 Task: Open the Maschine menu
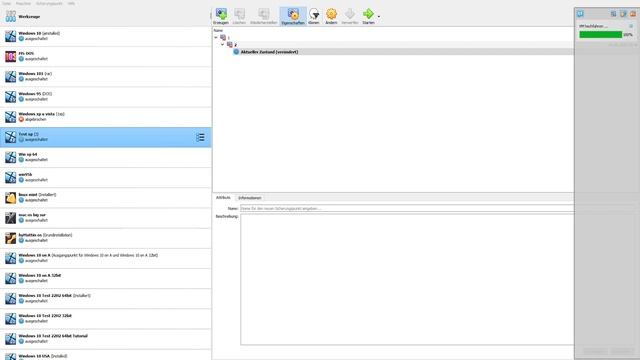(23, 3)
